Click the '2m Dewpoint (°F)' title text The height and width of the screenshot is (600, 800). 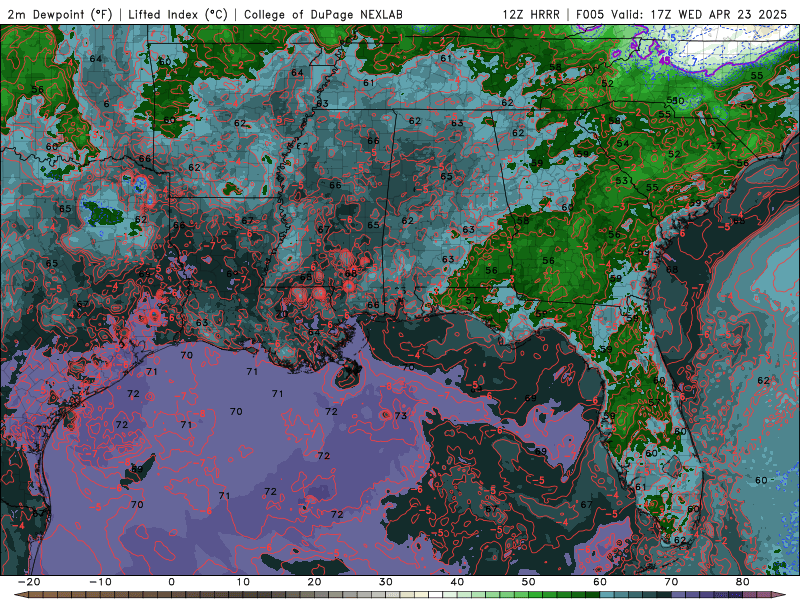[x=59, y=14]
